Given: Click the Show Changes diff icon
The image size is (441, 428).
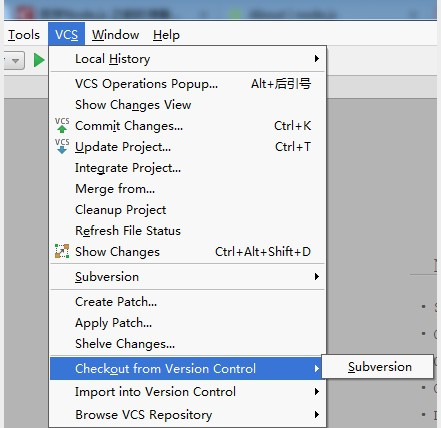Looking at the screenshot, I should point(62,251).
